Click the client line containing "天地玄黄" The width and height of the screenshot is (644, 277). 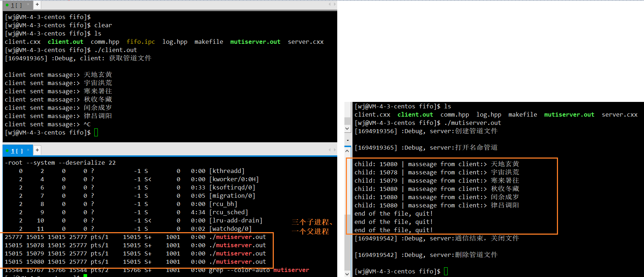58,75
